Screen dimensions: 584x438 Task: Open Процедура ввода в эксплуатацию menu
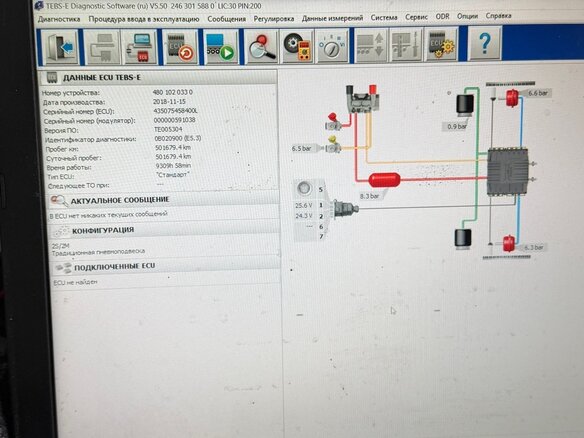click(x=144, y=19)
